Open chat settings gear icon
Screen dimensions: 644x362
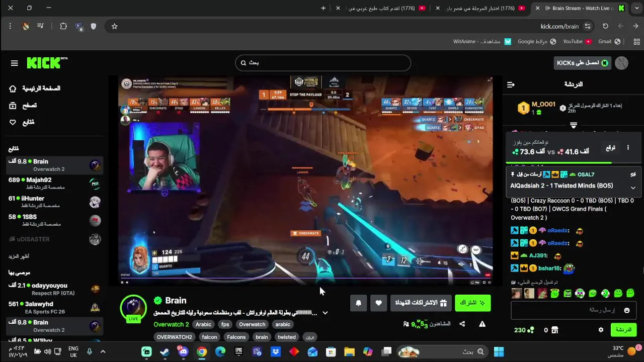[x=601, y=330]
